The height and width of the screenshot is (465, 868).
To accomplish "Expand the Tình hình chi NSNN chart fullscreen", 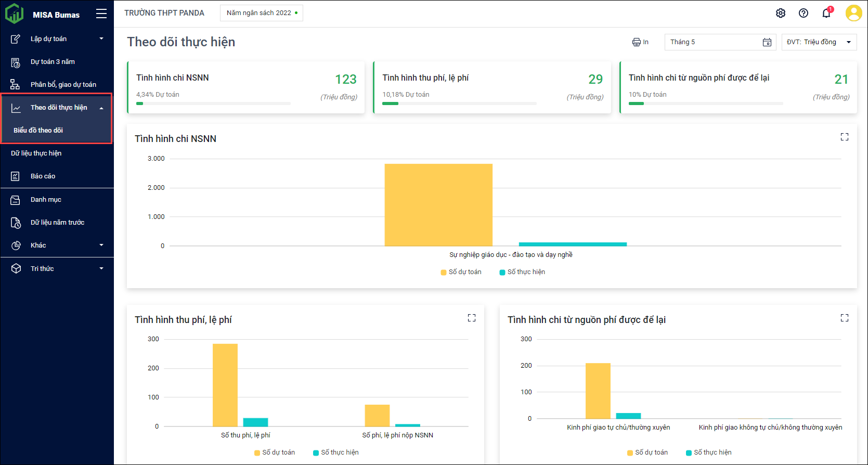I will point(844,137).
